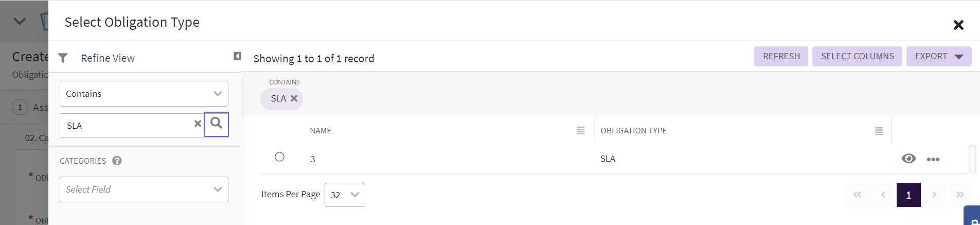The width and height of the screenshot is (980, 225).
Task: Remove the SLA filter chip
Action: pos(294,98)
